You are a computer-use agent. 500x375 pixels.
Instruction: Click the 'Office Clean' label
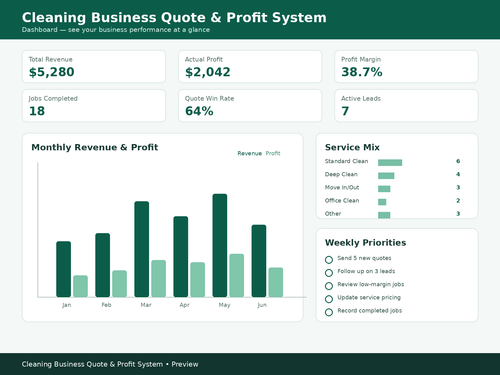(x=342, y=201)
